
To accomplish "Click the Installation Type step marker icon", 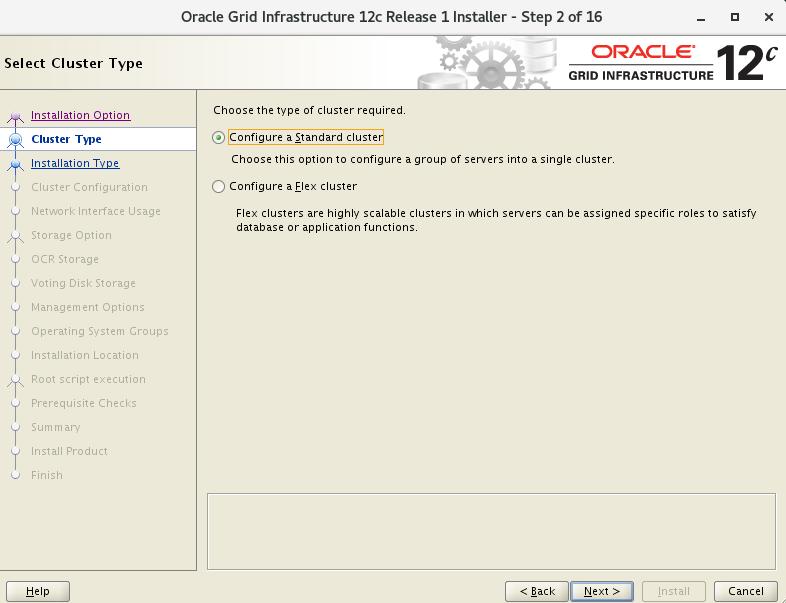I will click(x=15, y=164).
